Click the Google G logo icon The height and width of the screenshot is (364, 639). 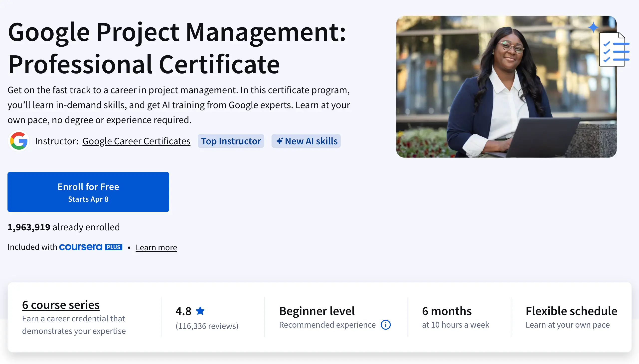tap(18, 141)
